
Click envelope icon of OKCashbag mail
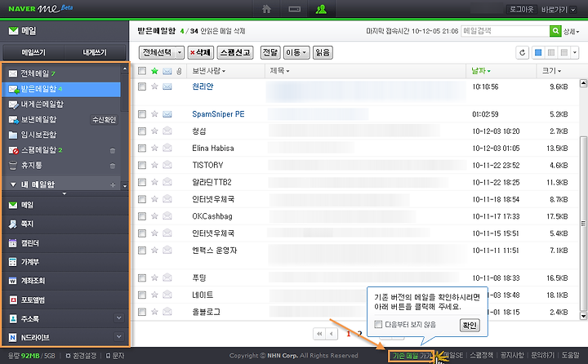[167, 215]
